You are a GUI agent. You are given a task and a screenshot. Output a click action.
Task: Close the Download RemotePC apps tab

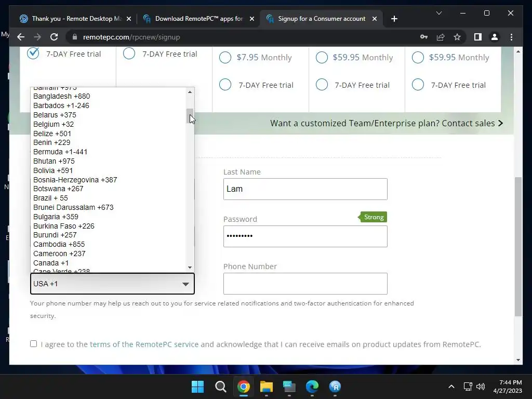click(252, 19)
